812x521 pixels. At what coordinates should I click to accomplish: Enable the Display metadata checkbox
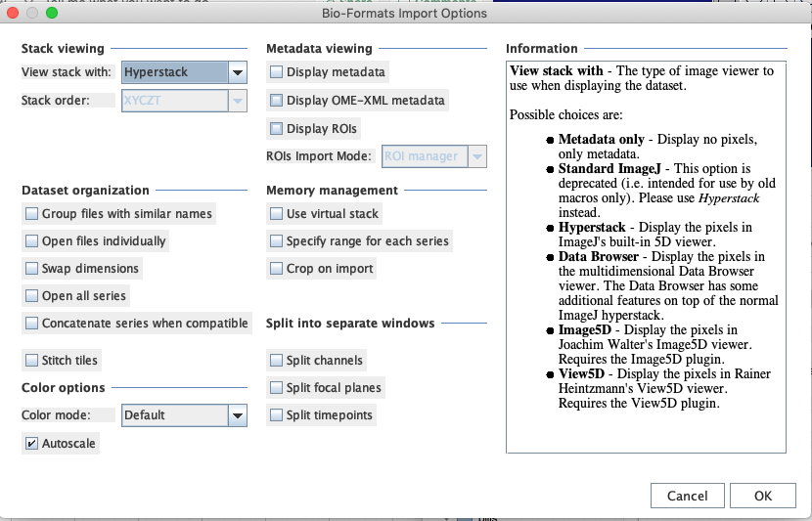tap(277, 72)
